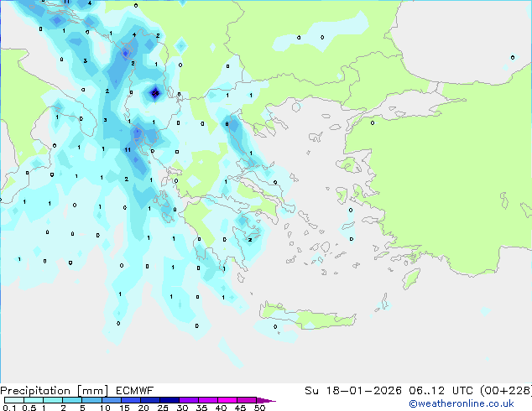532x411 pixels.
Task: Click the "ECMWF" model label
Action: click(135, 391)
